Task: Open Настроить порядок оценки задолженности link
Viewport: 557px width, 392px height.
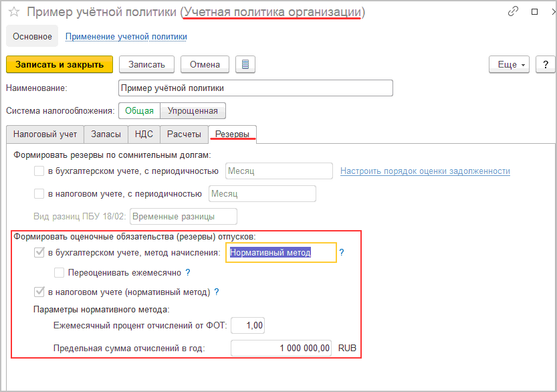Action: (425, 171)
